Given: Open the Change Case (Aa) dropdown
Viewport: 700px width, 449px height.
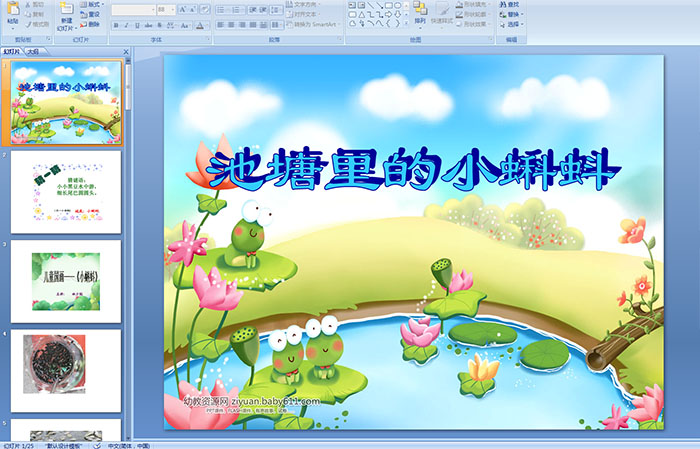Looking at the screenshot, I should tap(184, 25).
